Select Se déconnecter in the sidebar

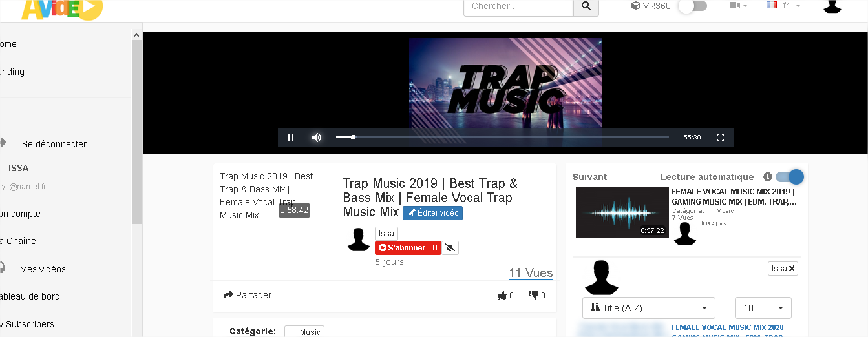point(54,144)
